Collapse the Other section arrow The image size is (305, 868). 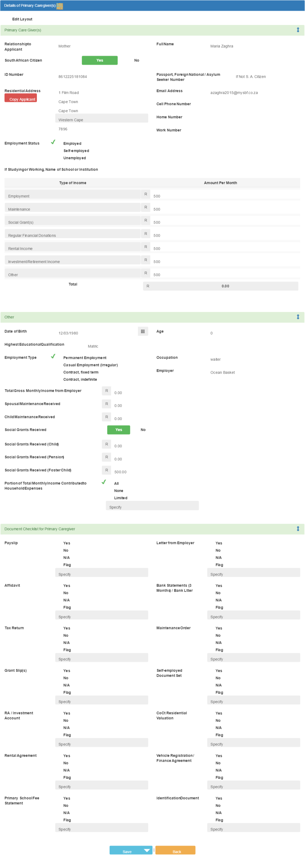(298, 317)
